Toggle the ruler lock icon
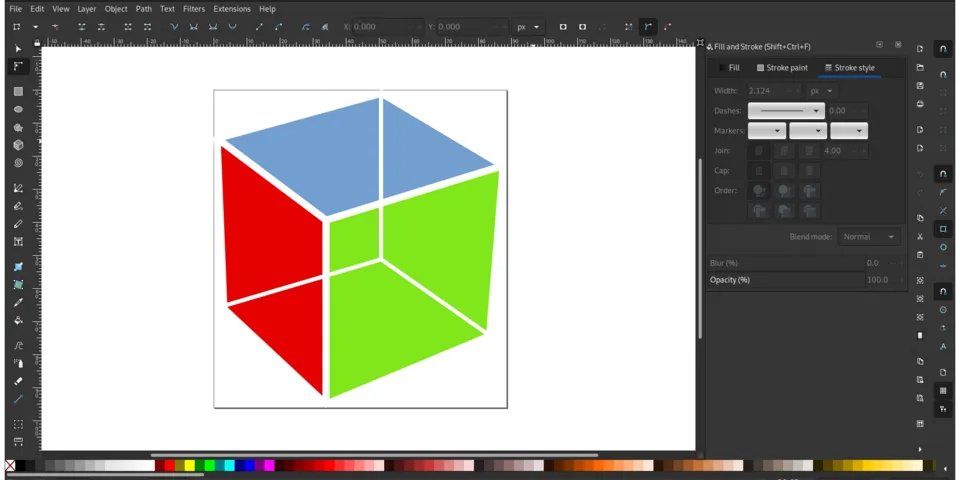This screenshot has height=480, width=960. tap(37, 42)
